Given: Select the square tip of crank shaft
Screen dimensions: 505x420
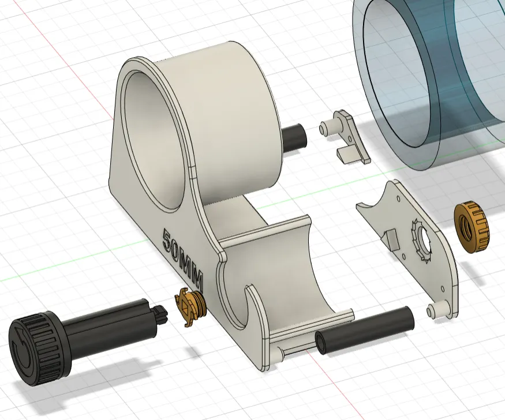Looking at the screenshot, I should coord(162,314).
